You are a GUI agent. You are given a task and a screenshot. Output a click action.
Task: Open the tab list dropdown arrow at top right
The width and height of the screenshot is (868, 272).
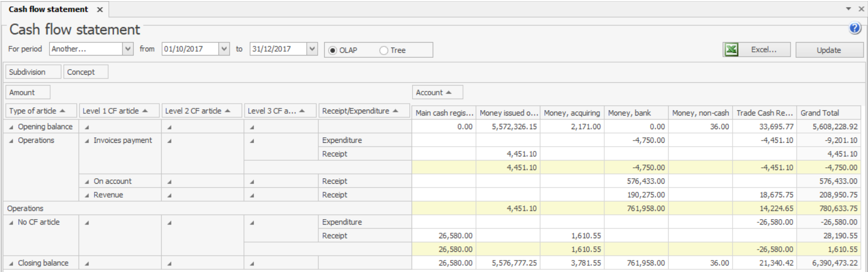point(848,9)
